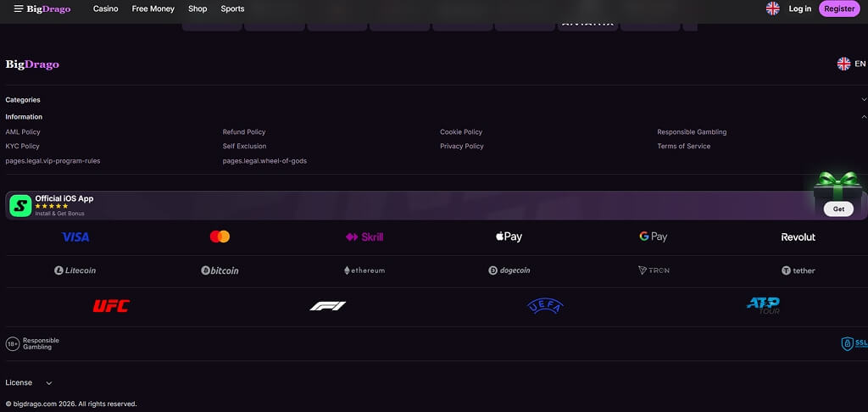868x412 pixels.
Task: Click the BigDrago footer logo
Action: (x=32, y=64)
